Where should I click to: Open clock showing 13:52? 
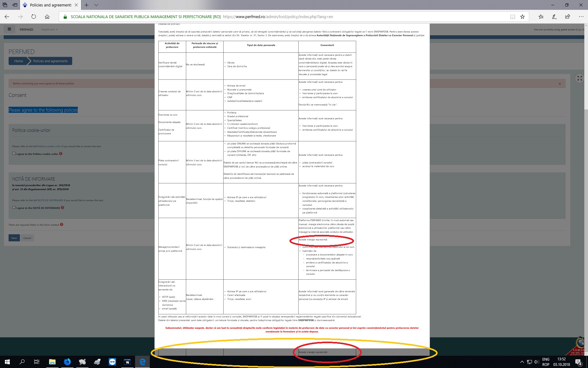pyautogui.click(x=562, y=362)
